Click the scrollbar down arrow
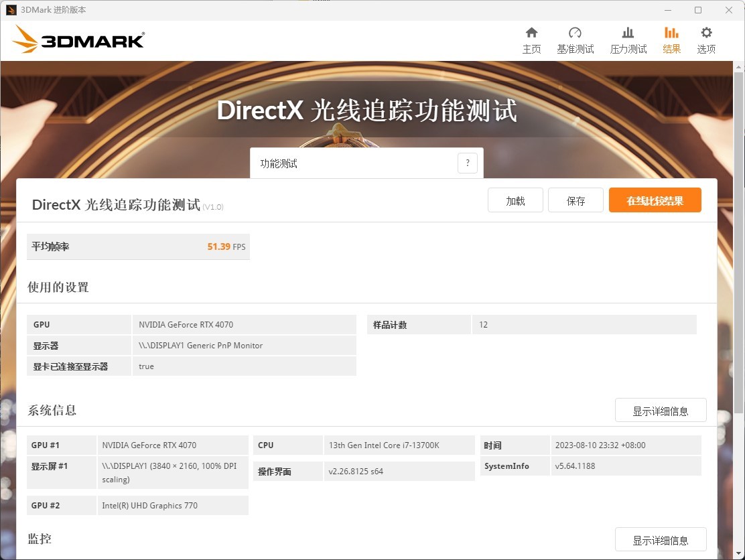 point(739,554)
